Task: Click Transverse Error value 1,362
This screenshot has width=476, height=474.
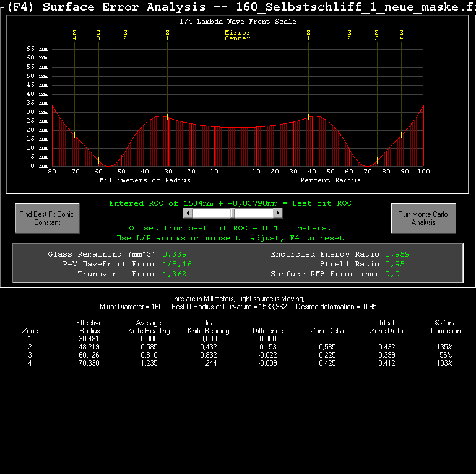Action: tap(175, 274)
